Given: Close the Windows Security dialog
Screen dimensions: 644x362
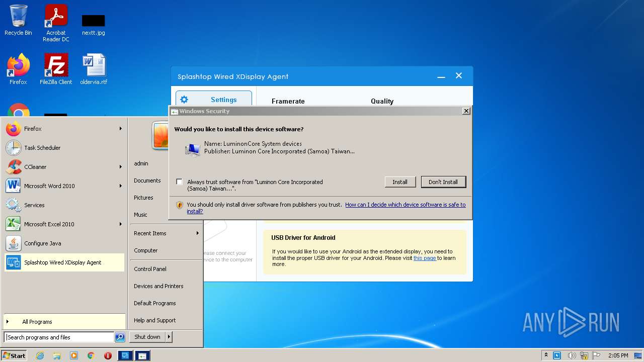Looking at the screenshot, I should pyautogui.click(x=466, y=111).
